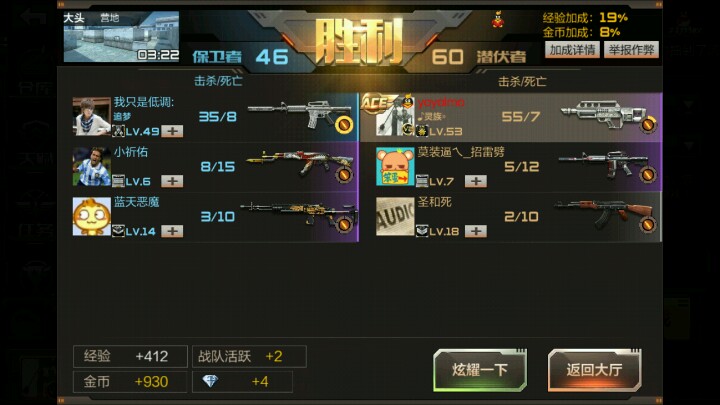Tap the red mascot icon near bonus stats
The image size is (720, 405).
pyautogui.click(x=497, y=20)
